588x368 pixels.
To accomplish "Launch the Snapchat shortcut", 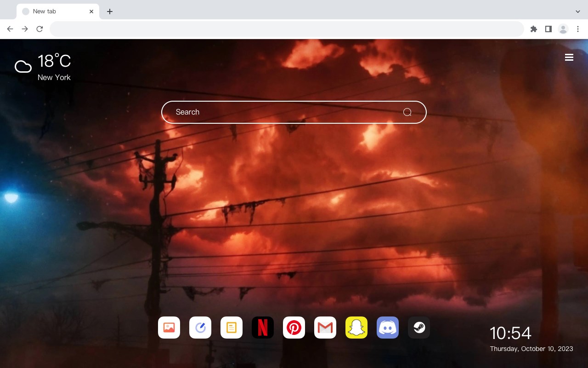I will pyautogui.click(x=356, y=328).
